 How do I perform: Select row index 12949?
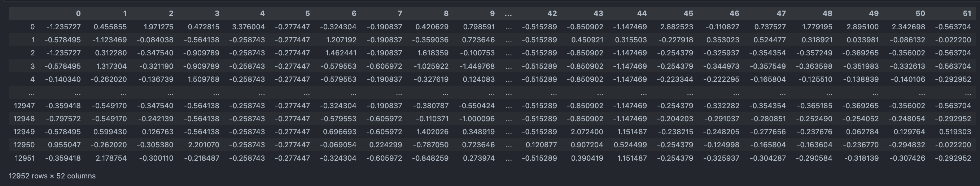24,132
